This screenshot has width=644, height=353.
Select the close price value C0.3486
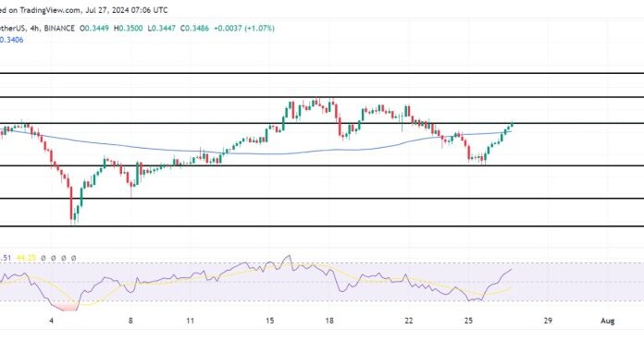coord(194,29)
